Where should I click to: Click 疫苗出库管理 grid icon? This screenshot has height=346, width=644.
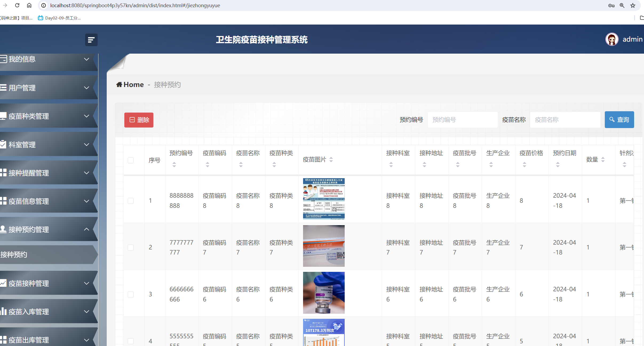(x=3, y=340)
